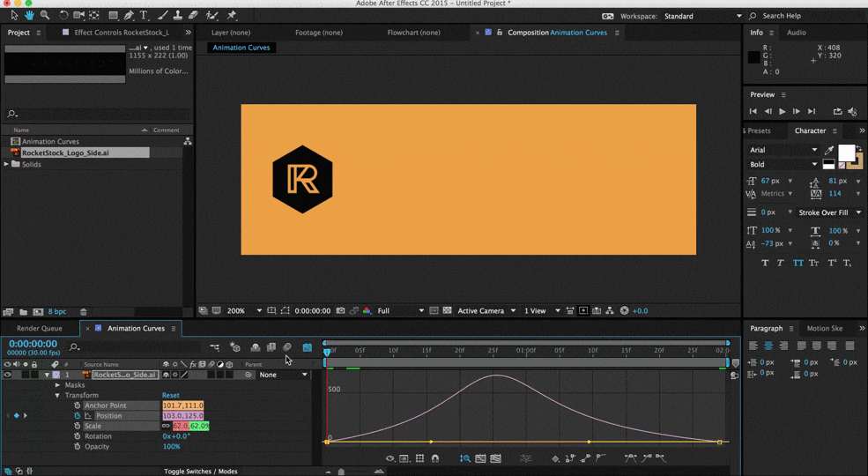Select the Pan Behind anchor point tool
The image size is (868, 476).
click(x=94, y=16)
